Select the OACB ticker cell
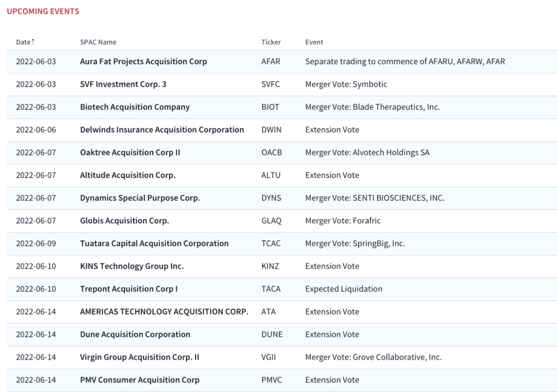 pos(272,152)
